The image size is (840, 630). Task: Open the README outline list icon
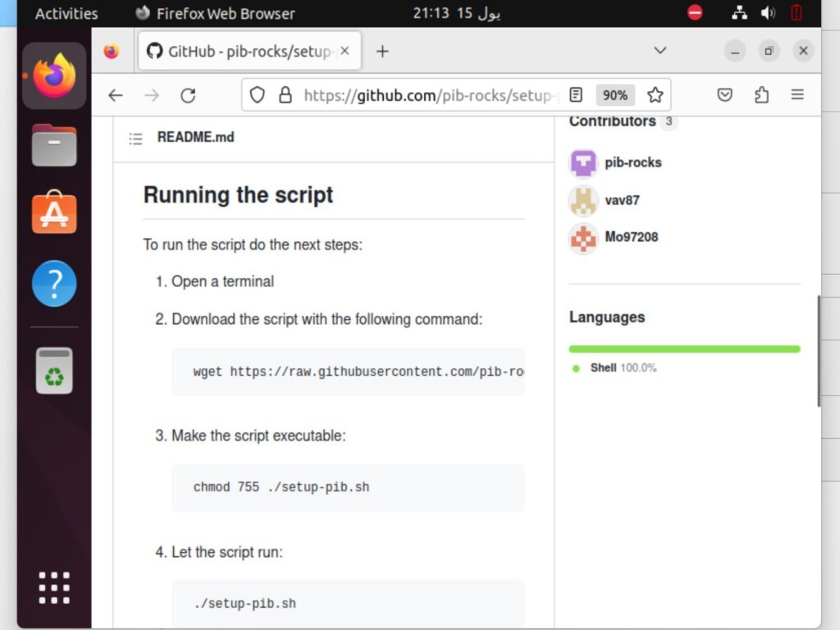tap(136, 139)
